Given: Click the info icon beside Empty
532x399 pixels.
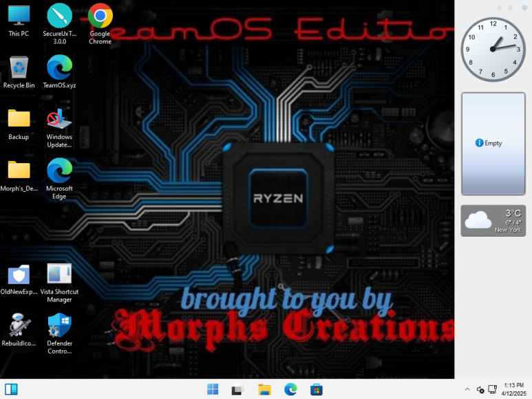Looking at the screenshot, I should (479, 142).
